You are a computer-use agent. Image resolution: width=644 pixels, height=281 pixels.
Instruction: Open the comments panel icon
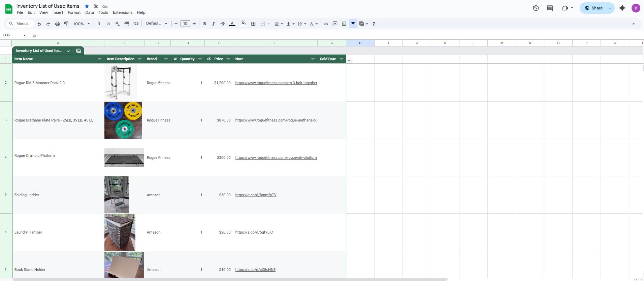point(550,8)
